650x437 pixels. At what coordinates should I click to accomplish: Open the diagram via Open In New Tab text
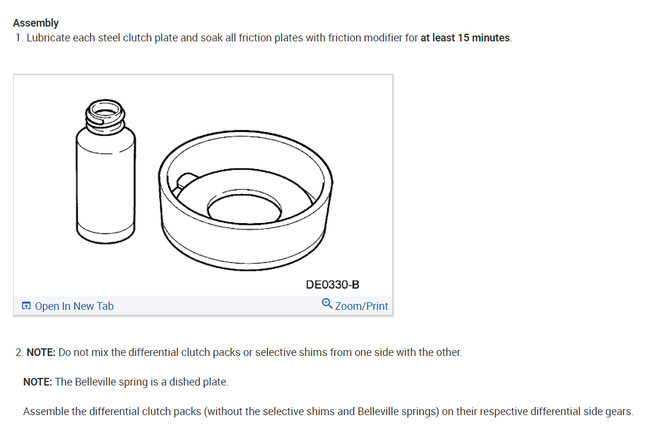click(x=74, y=306)
